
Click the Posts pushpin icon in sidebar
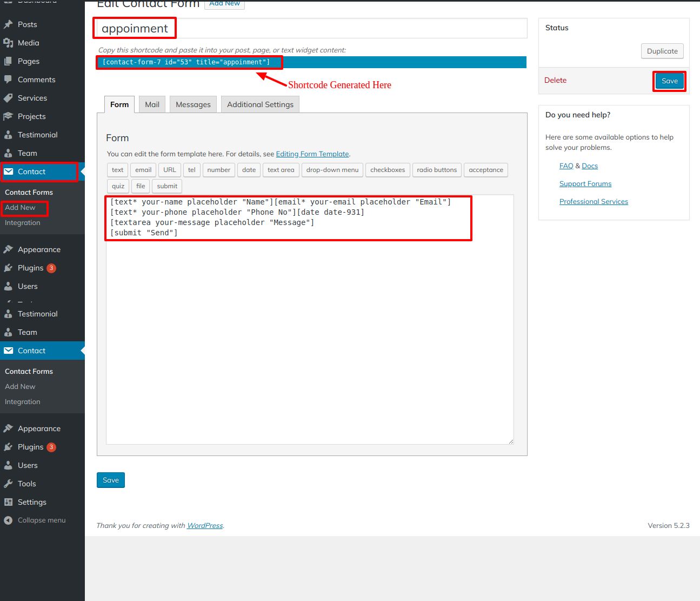[8, 24]
